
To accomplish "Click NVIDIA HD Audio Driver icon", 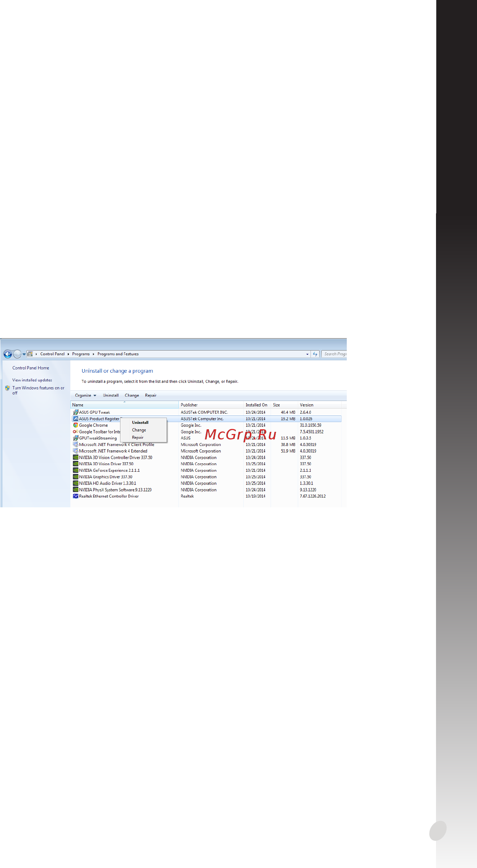I will point(75,483).
